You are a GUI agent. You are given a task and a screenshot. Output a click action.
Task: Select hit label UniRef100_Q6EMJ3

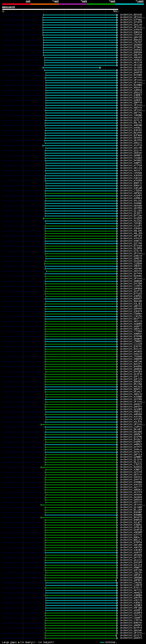(x=131, y=329)
